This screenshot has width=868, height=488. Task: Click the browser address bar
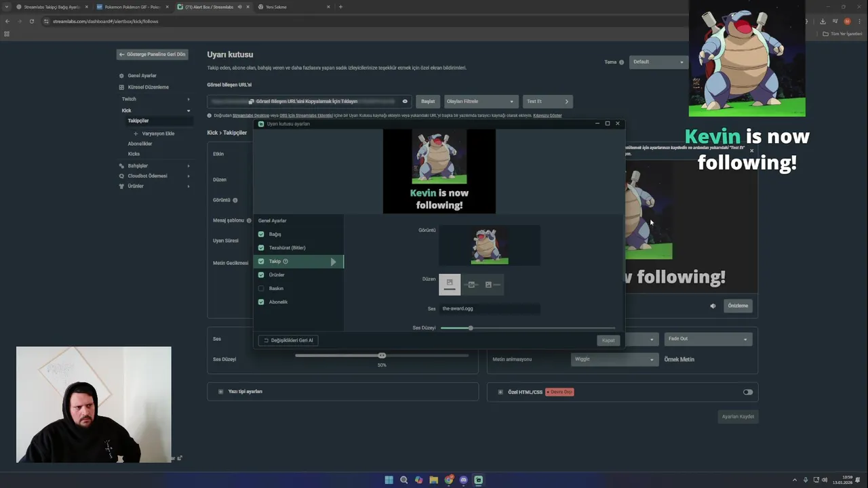click(x=420, y=21)
